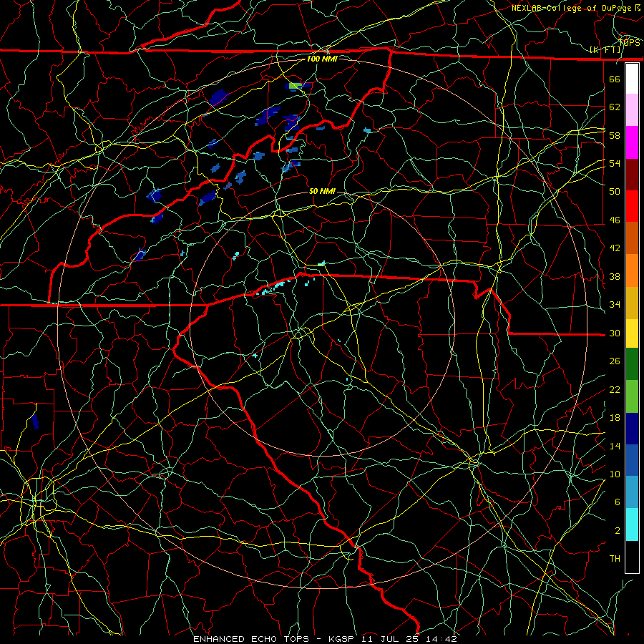
Task: Click the legend value '22'
Action: click(x=615, y=389)
